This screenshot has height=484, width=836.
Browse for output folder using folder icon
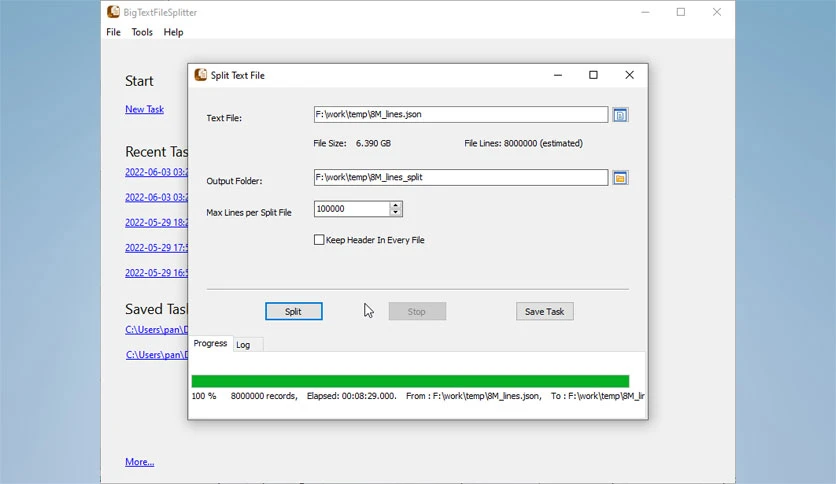click(620, 178)
